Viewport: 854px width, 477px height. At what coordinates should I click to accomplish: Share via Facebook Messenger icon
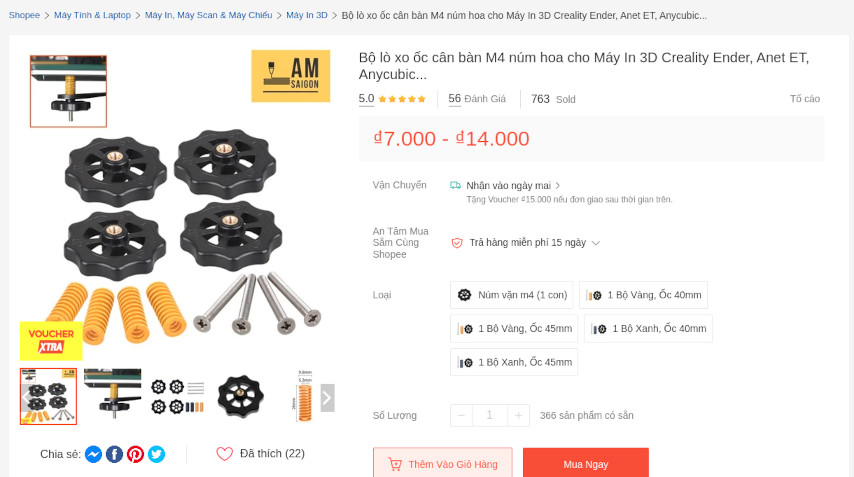(93, 454)
